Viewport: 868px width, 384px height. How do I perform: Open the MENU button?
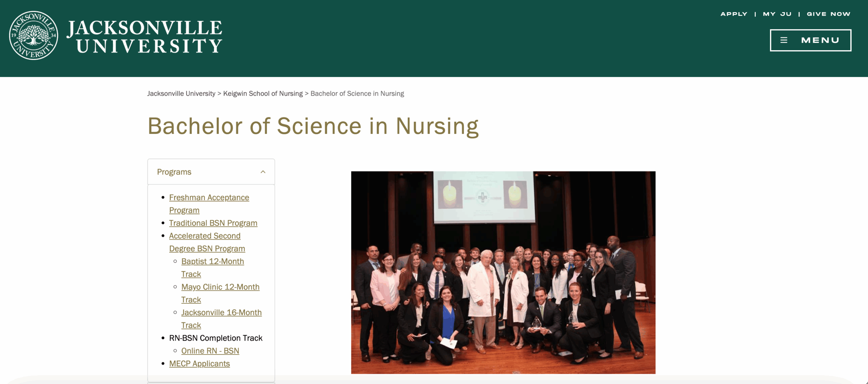(810, 40)
